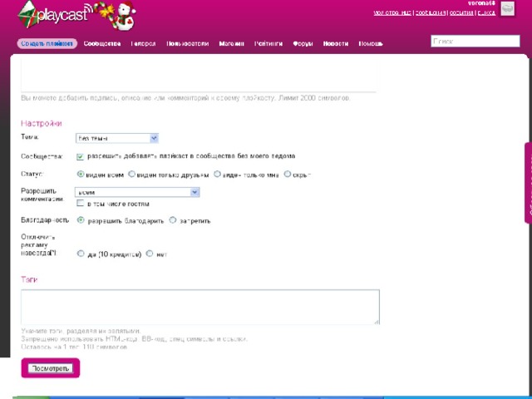Open the 'Новости' navigation item

tap(336, 44)
